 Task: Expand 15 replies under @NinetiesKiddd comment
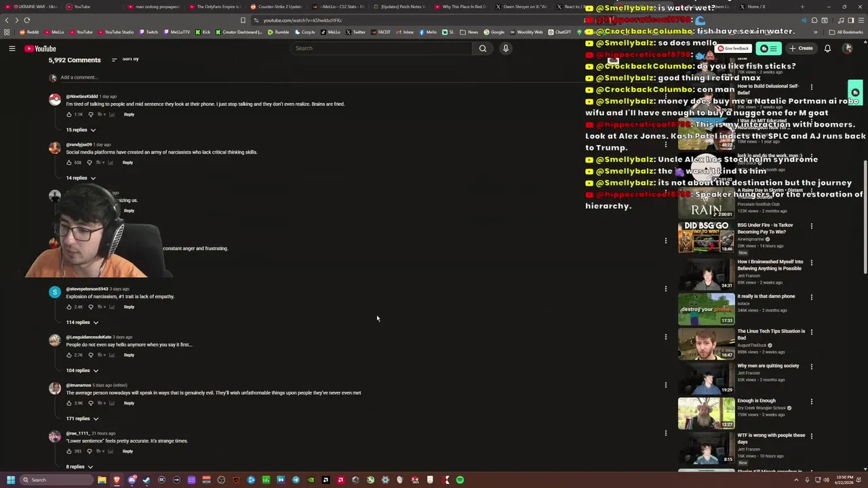click(x=81, y=129)
